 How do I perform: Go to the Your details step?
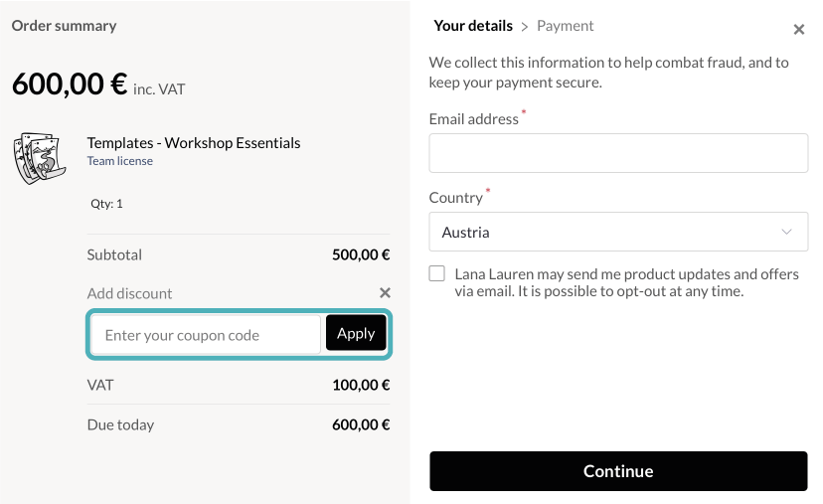(473, 26)
